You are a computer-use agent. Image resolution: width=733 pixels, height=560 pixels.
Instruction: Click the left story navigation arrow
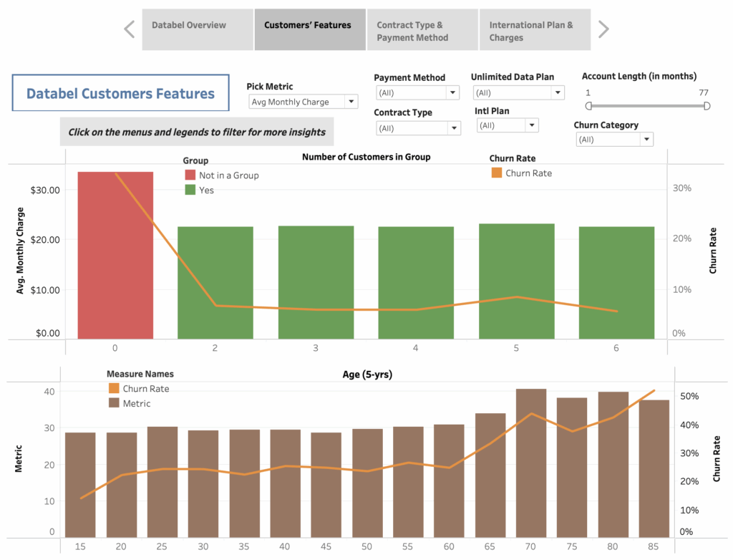click(130, 29)
